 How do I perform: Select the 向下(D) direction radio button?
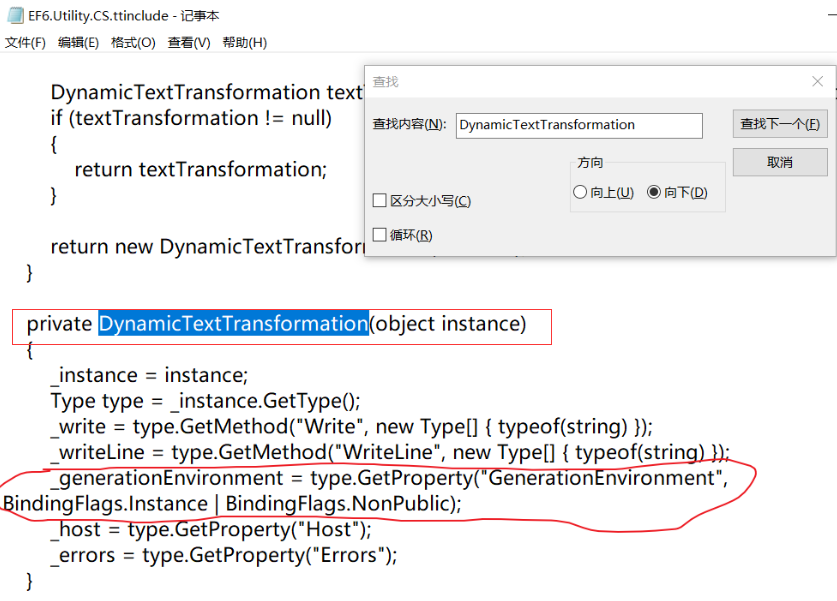[x=654, y=192]
